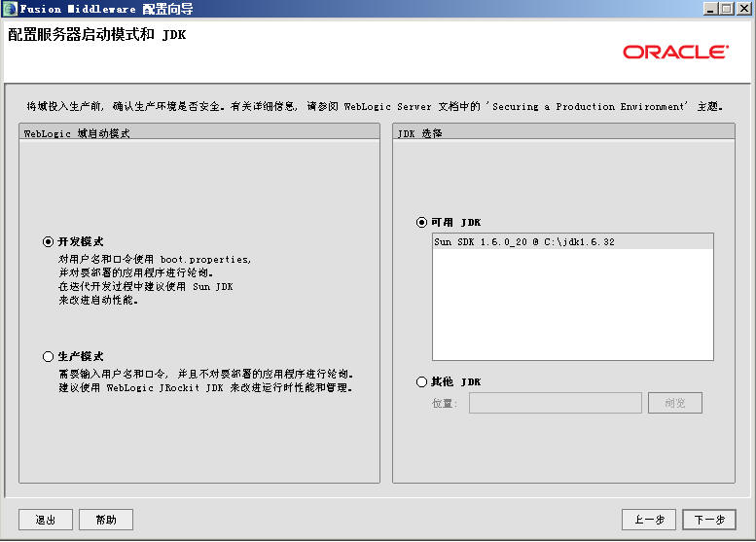Click the JDK 位置 input field
The width and height of the screenshot is (756, 542).
point(555,403)
